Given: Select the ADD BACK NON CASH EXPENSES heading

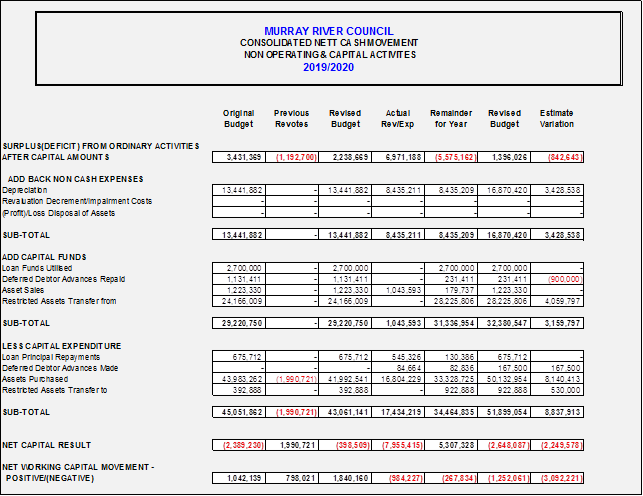Looking at the screenshot, I should tap(75, 179).
